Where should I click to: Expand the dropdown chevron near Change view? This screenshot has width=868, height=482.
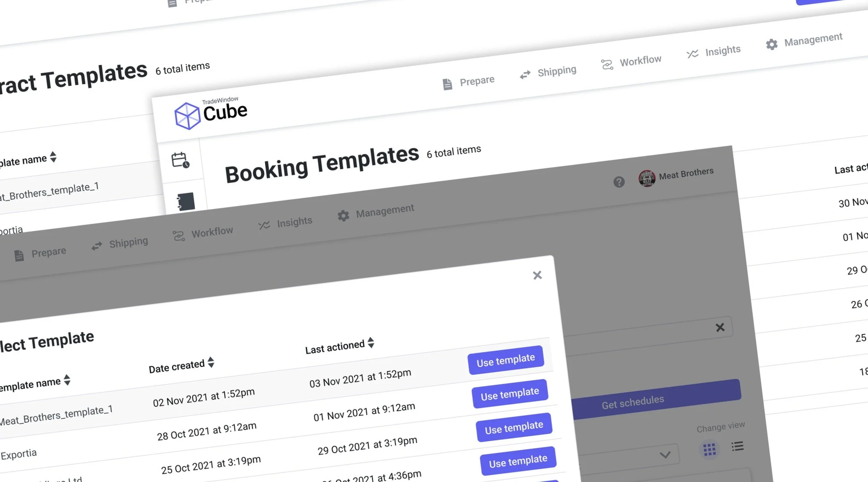[665, 455]
